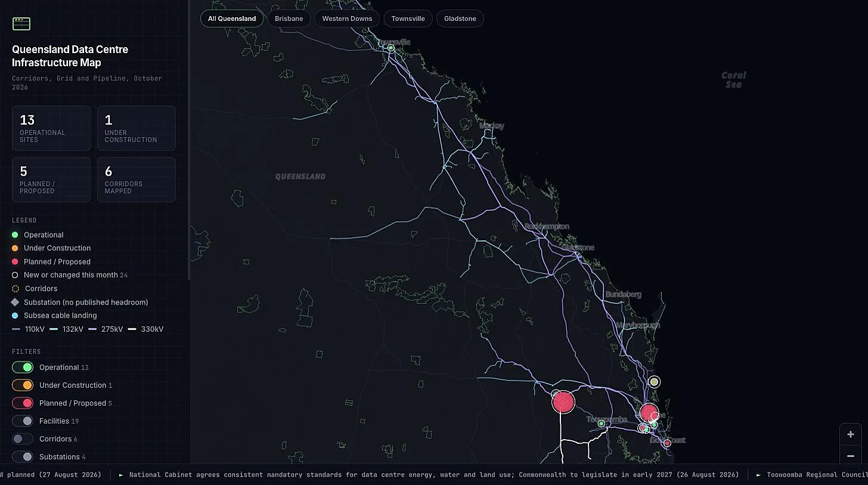Click the orange Under Construction legend dot
The height and width of the screenshot is (485, 868).
pos(15,248)
